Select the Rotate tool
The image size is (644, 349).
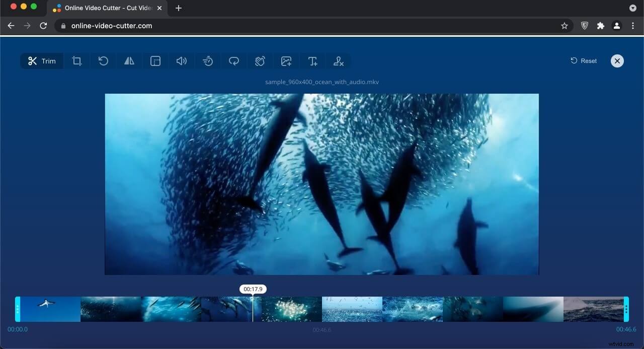coord(103,61)
